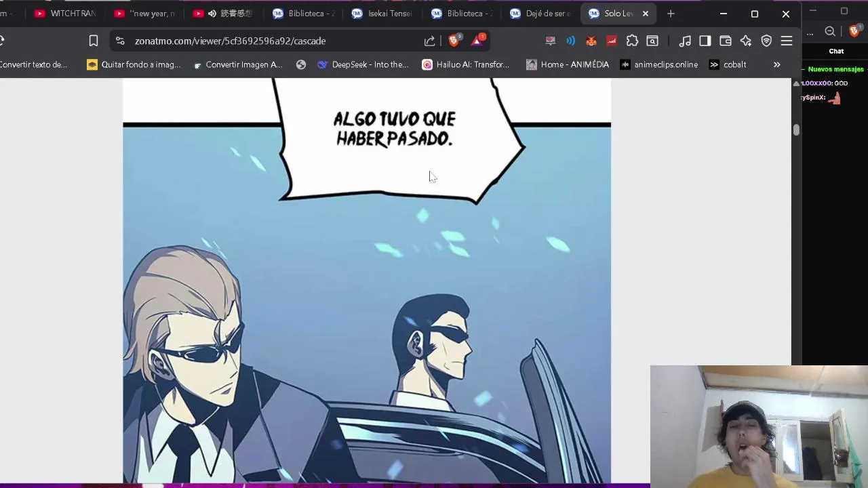Screen dimensions: 868x488
Task: Switch to the "new year" YouTube tab
Action: pyautogui.click(x=144, y=14)
